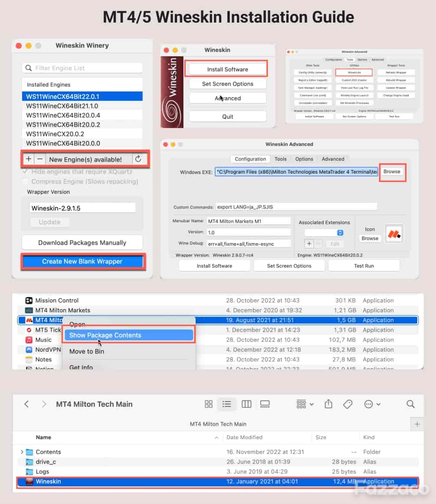
Task: Click Quit in the Wineskin window
Action: [x=228, y=116]
